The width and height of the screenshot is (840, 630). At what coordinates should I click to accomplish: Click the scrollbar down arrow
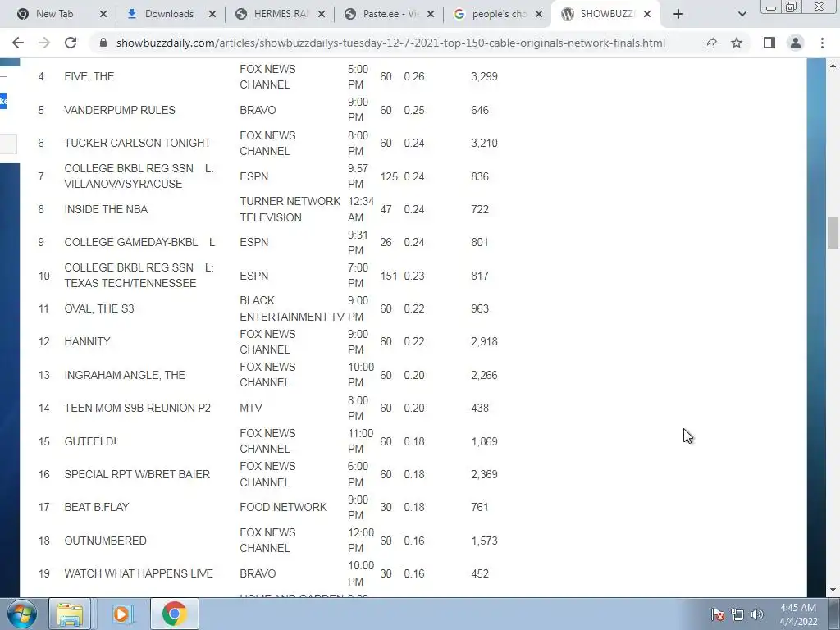click(833, 590)
